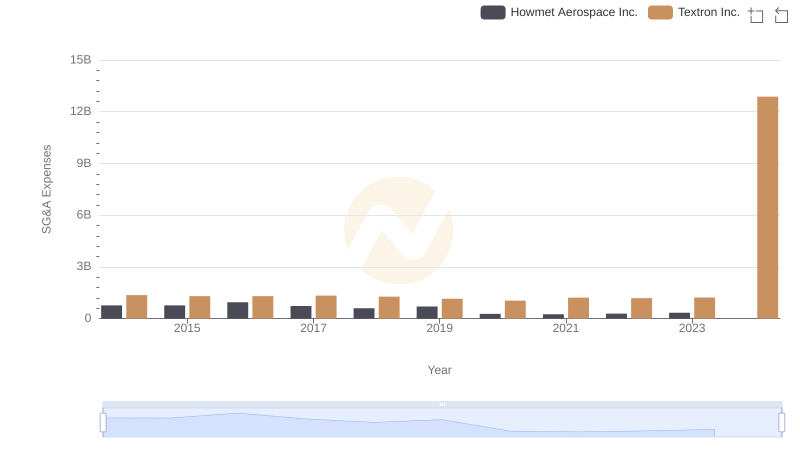Click the Howmet Aerospace dark legend swatch
The height and width of the screenshot is (461, 800).
[x=493, y=12]
